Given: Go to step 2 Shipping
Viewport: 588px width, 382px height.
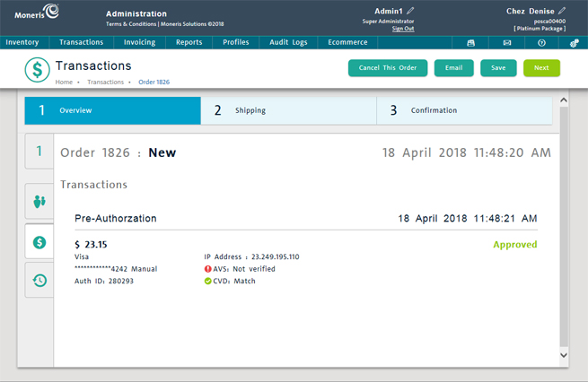Looking at the screenshot, I should pos(287,110).
